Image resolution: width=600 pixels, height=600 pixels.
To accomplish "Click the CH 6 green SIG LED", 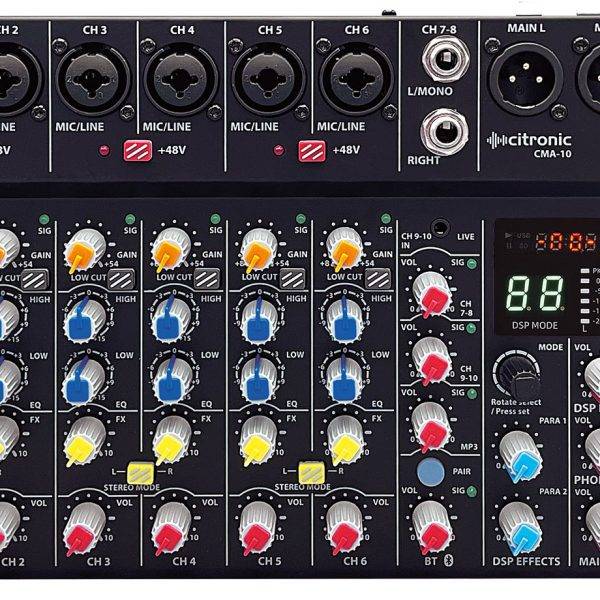I will (386, 218).
